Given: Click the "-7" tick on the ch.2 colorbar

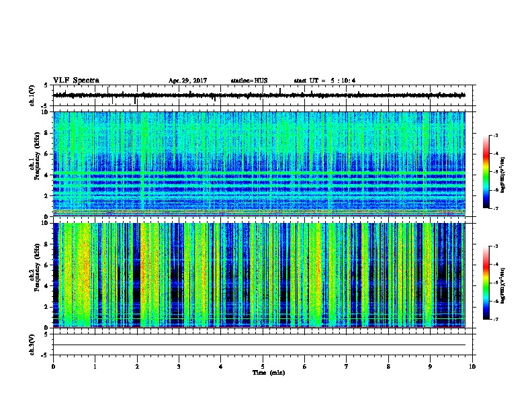Looking at the screenshot, I should coord(495,320).
